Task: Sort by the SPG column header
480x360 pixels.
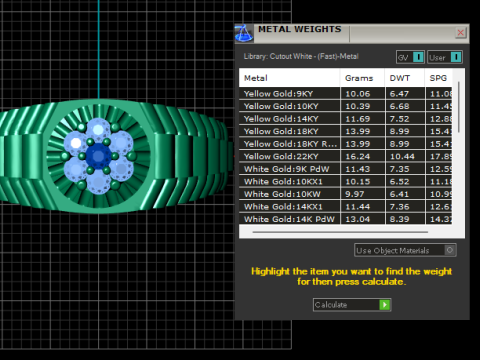Action: pyautogui.click(x=439, y=78)
